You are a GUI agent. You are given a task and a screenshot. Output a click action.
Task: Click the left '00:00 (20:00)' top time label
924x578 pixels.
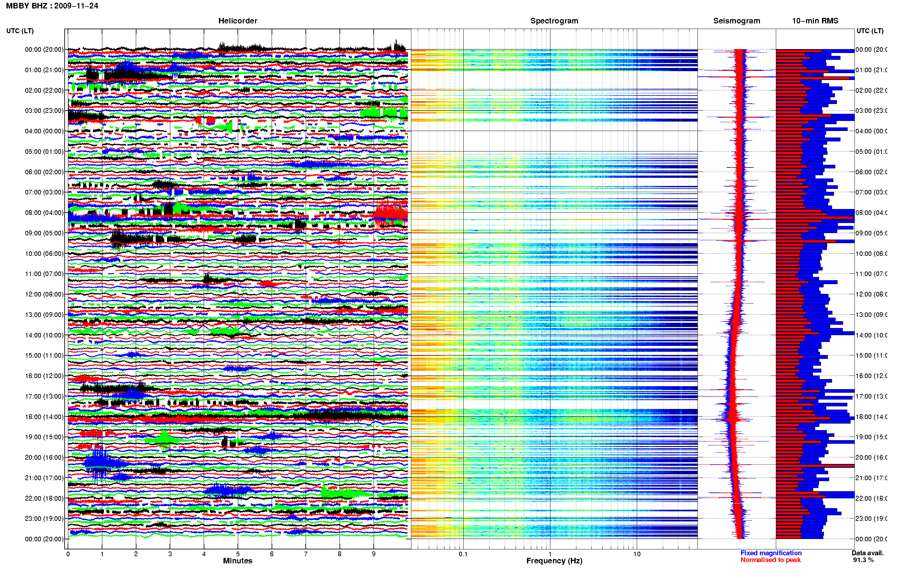coord(44,49)
